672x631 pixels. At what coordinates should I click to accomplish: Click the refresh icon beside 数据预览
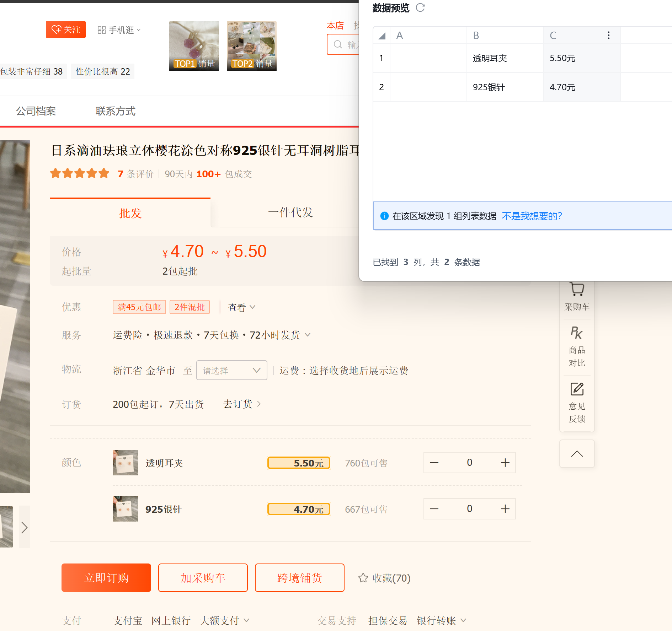click(x=420, y=8)
